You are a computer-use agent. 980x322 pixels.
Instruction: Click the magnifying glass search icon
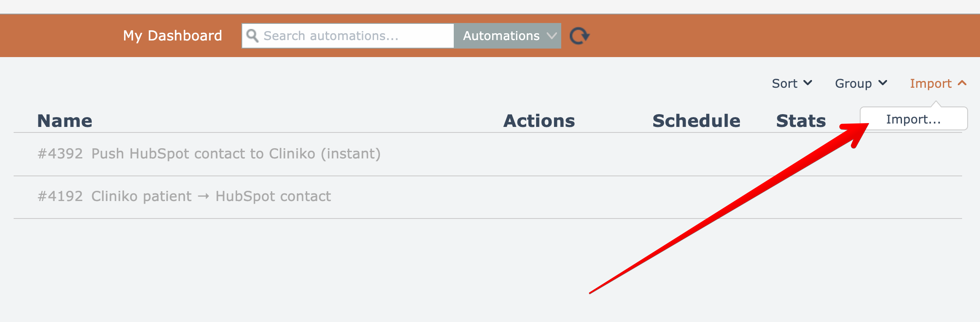coord(252,36)
